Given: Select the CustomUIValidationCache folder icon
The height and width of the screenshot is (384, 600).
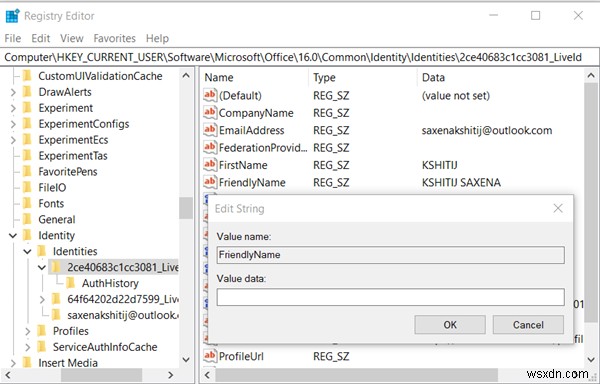Looking at the screenshot, I should [27, 76].
